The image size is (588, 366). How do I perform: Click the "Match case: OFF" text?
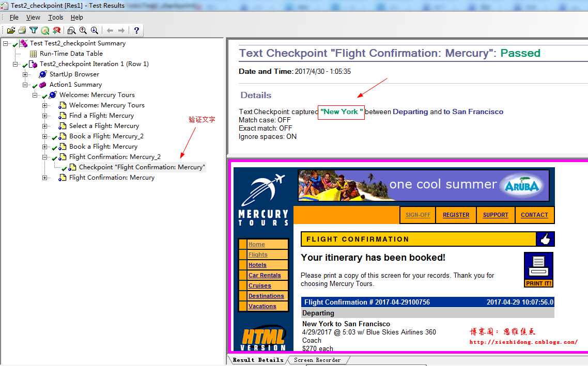[265, 120]
